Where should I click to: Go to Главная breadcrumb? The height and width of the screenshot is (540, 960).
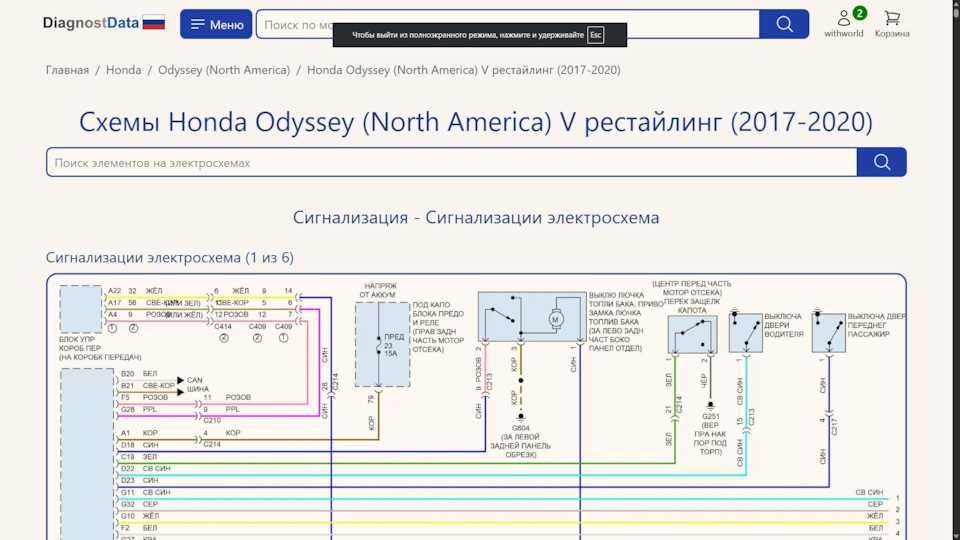[x=67, y=70]
